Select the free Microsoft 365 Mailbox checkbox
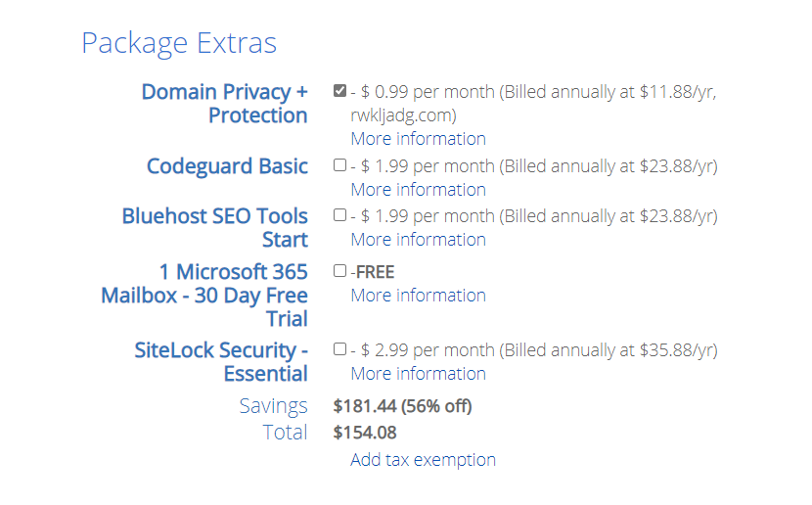 tap(339, 271)
